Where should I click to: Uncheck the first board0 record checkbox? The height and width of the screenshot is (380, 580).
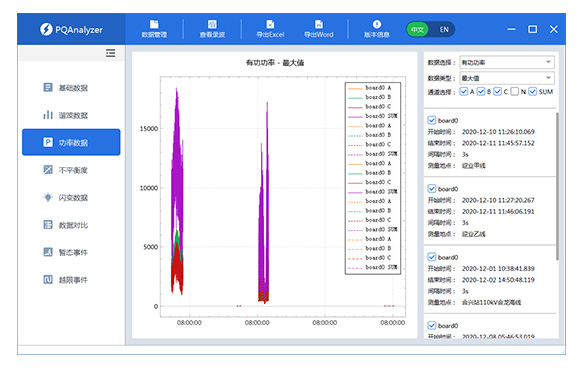pyautogui.click(x=432, y=120)
